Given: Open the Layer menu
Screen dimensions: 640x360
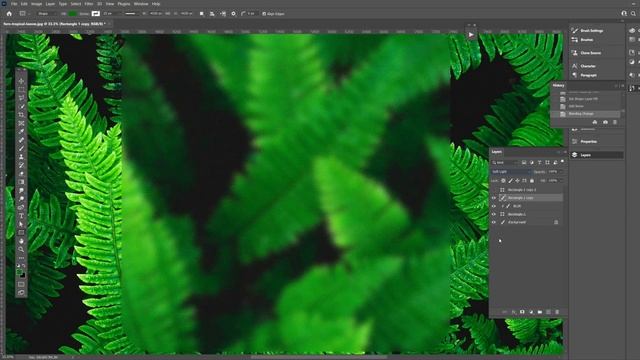Looking at the screenshot, I should point(50,4).
